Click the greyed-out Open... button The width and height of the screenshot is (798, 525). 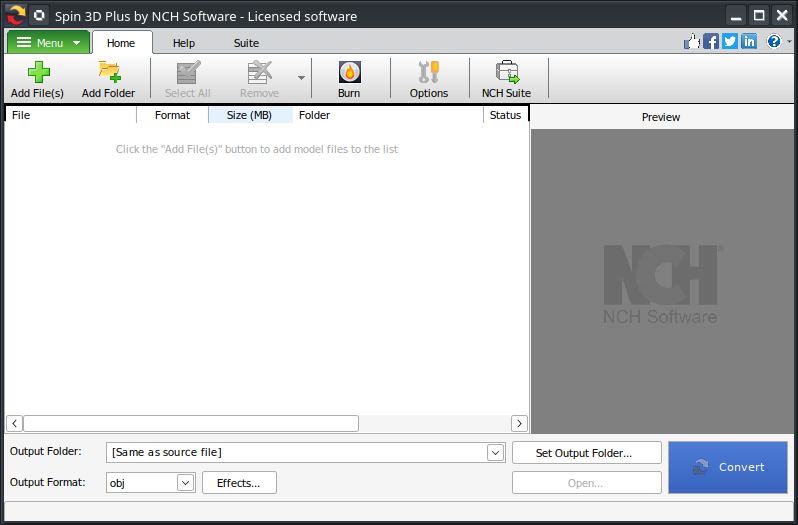(587, 483)
